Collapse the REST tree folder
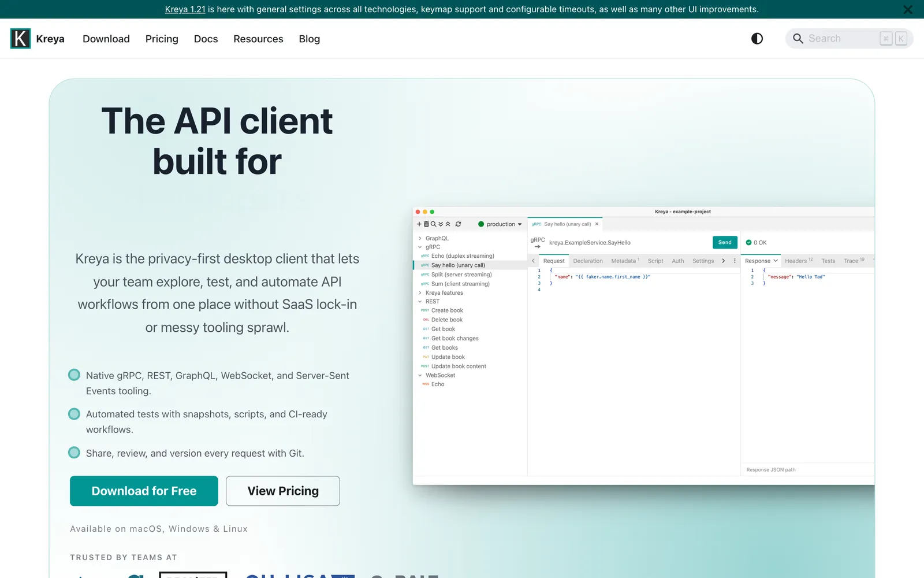The height and width of the screenshot is (578, 924). tap(420, 302)
